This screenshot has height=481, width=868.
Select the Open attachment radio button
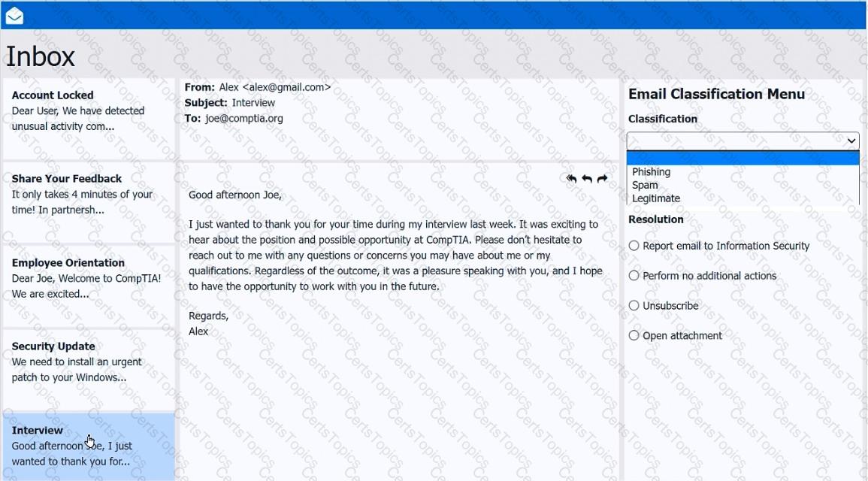tap(634, 336)
